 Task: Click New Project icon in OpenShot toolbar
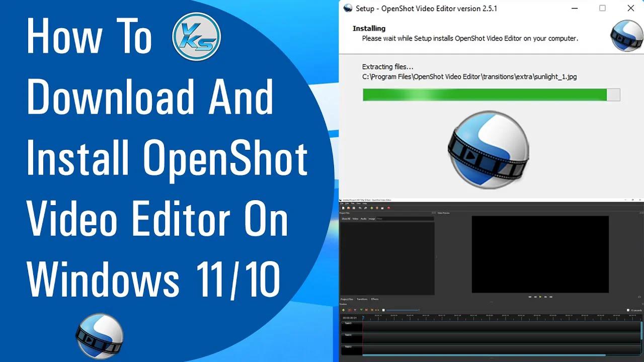pyautogui.click(x=343, y=208)
